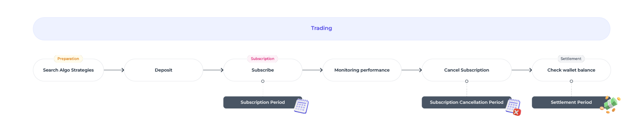Click the connector circle under Subscribe
Image resolution: width=644 pixels, height=127 pixels.
click(263, 81)
